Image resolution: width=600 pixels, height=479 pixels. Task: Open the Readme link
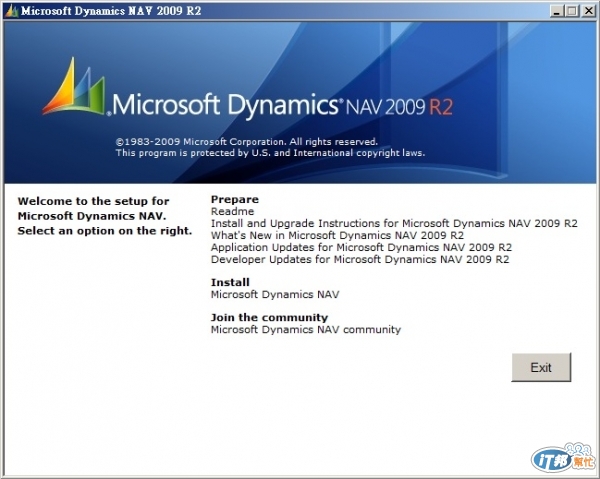(232, 211)
